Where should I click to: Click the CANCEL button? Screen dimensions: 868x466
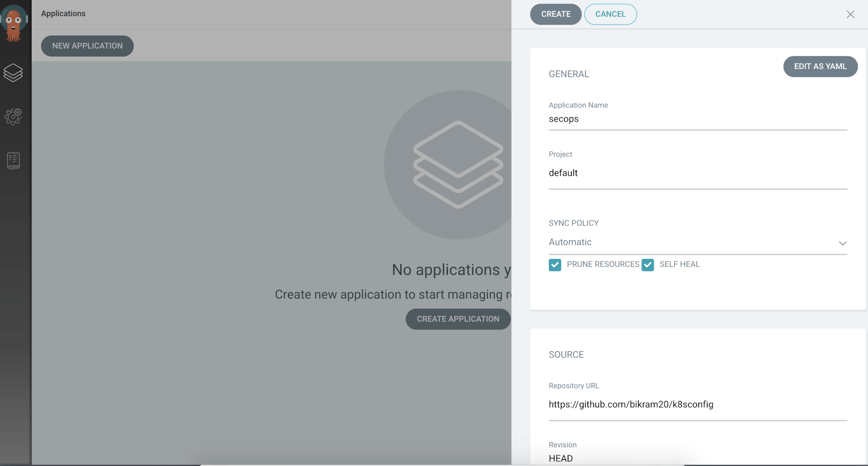click(610, 14)
